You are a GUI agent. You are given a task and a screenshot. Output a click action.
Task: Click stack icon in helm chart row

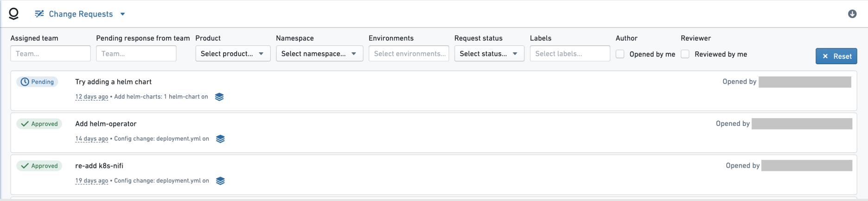[219, 97]
